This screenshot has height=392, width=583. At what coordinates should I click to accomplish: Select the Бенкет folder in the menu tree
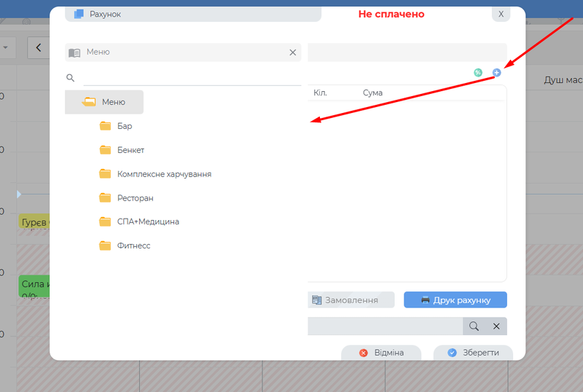click(x=130, y=150)
